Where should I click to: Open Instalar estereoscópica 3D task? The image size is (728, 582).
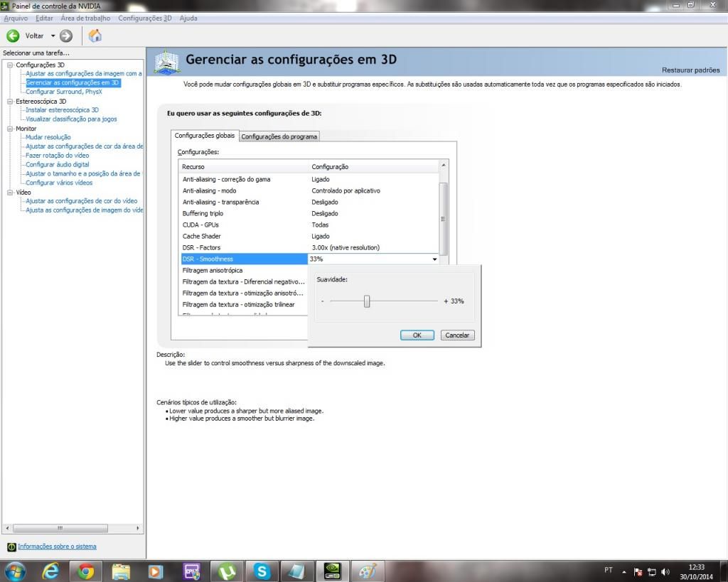tap(62, 110)
